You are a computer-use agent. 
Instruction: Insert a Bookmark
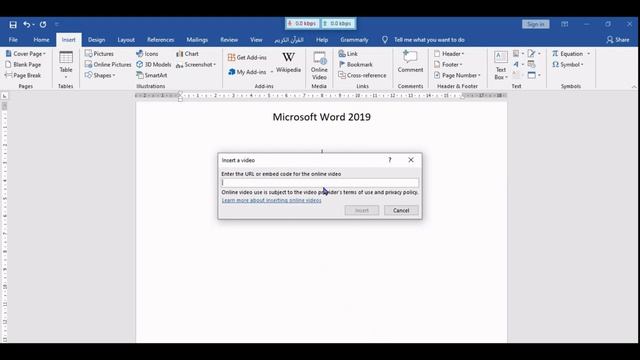tap(356, 64)
